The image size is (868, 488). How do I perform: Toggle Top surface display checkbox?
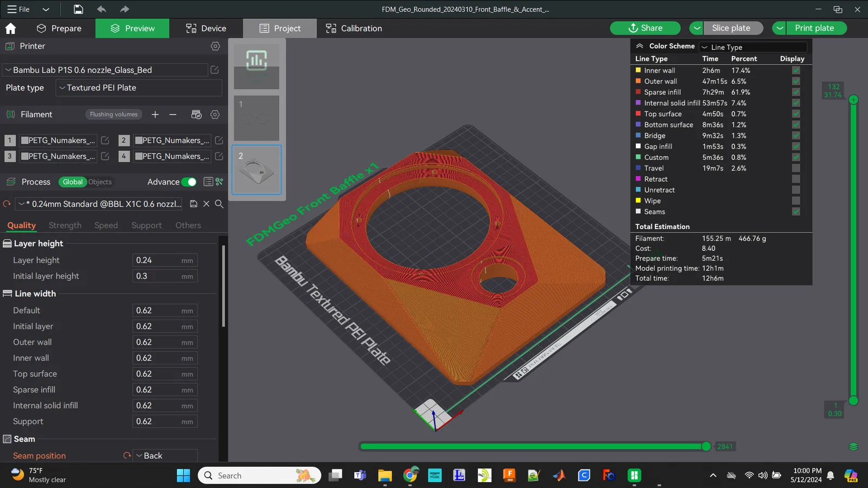pos(796,114)
